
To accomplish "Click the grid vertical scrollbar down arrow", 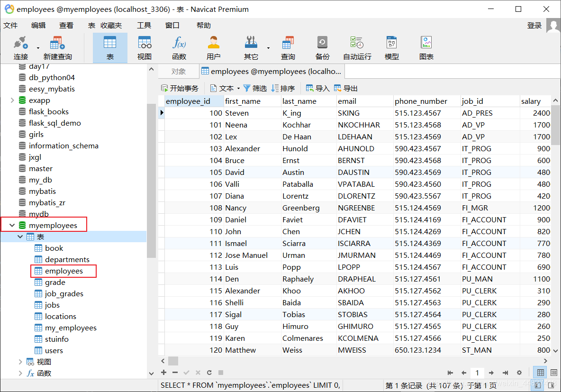I will pyautogui.click(x=555, y=351).
